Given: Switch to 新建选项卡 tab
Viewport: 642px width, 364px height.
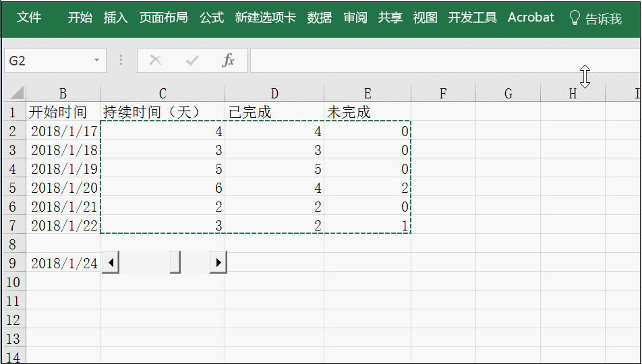Looking at the screenshot, I should (265, 18).
